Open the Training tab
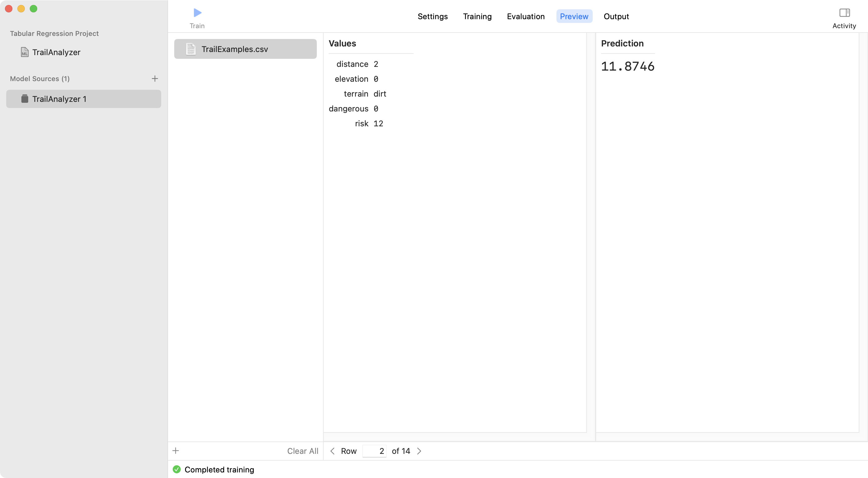Viewport: 868px width, 478px height. coord(477,16)
